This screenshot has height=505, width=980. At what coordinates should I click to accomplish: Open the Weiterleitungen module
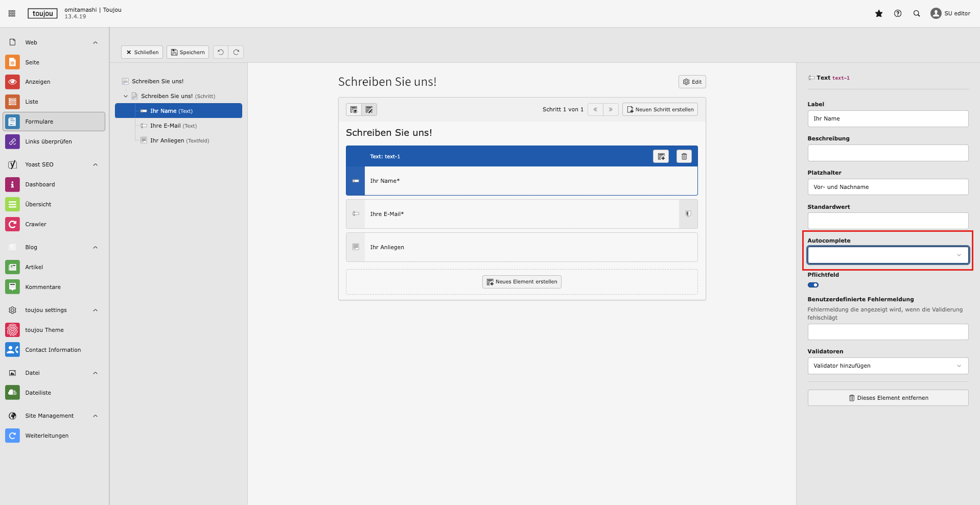coord(46,436)
